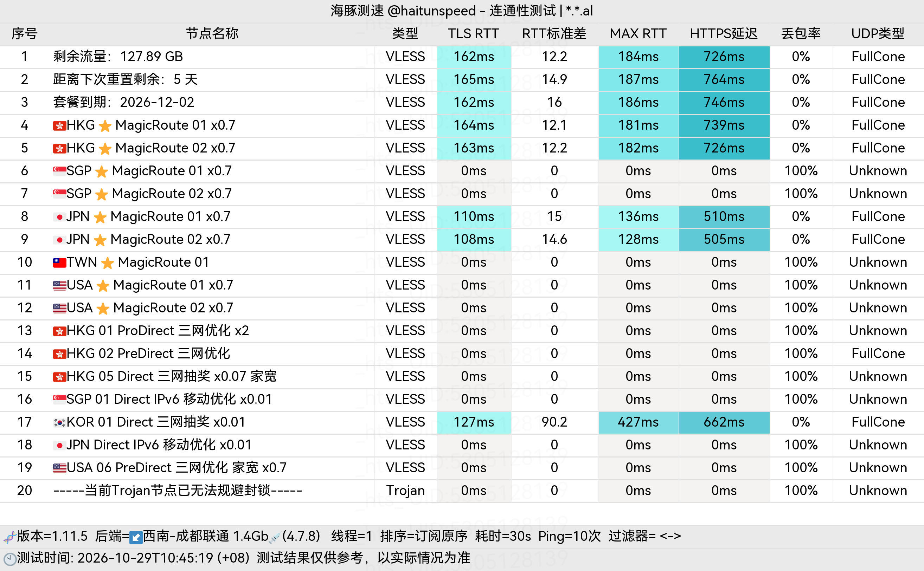
Task: Select the 764ms HTTPS latency cell
Action: [724, 80]
